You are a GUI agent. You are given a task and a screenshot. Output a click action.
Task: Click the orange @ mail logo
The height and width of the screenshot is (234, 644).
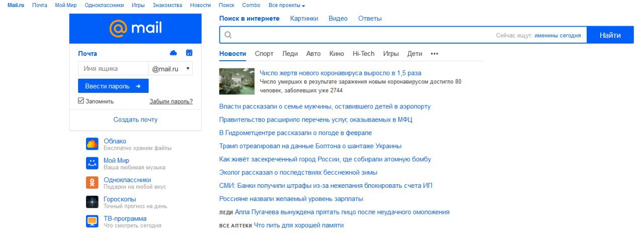[x=135, y=28]
